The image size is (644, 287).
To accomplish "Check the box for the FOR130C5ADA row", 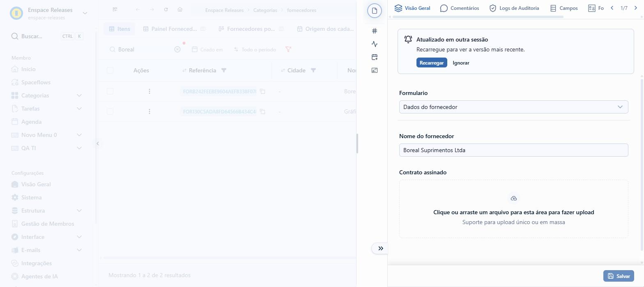I will [110, 111].
